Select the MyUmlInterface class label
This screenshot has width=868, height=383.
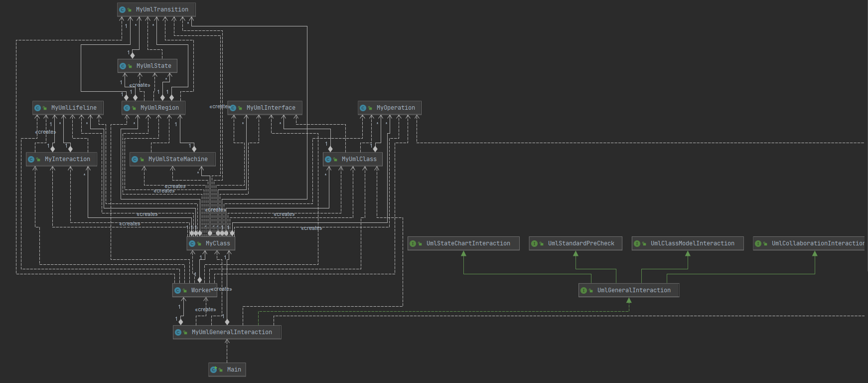click(x=271, y=108)
